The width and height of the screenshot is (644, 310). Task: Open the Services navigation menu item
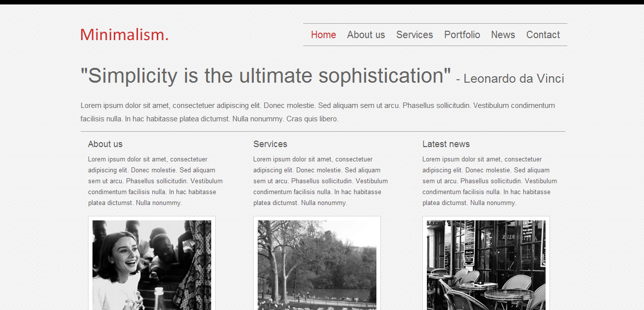pos(414,35)
